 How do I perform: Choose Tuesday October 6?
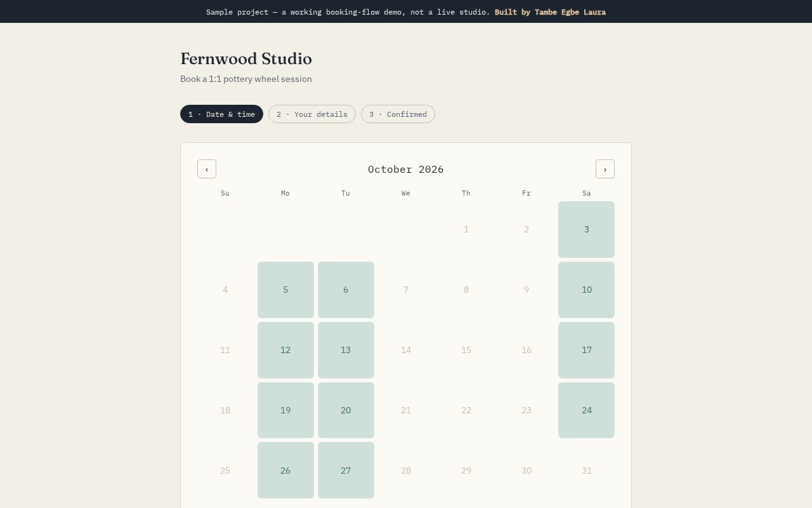(x=346, y=290)
